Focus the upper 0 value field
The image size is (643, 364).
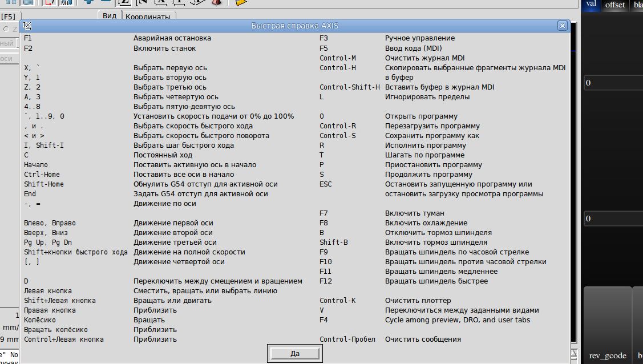[x=613, y=83]
